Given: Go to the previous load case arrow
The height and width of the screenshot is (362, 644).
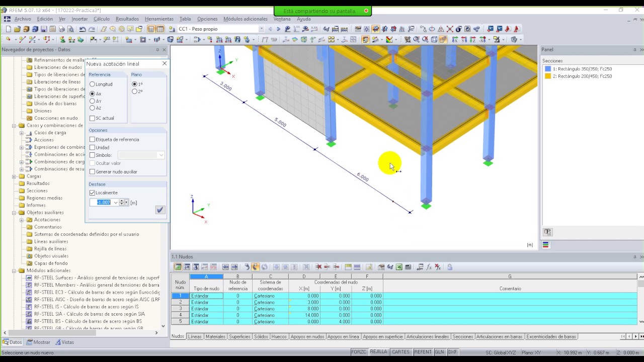Looking at the screenshot, I should (x=270, y=29).
